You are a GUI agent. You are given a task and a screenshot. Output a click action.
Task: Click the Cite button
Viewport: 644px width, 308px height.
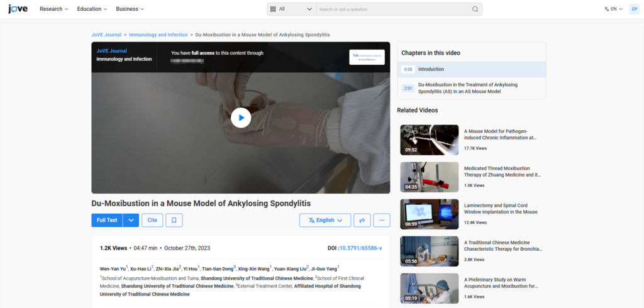tap(152, 220)
